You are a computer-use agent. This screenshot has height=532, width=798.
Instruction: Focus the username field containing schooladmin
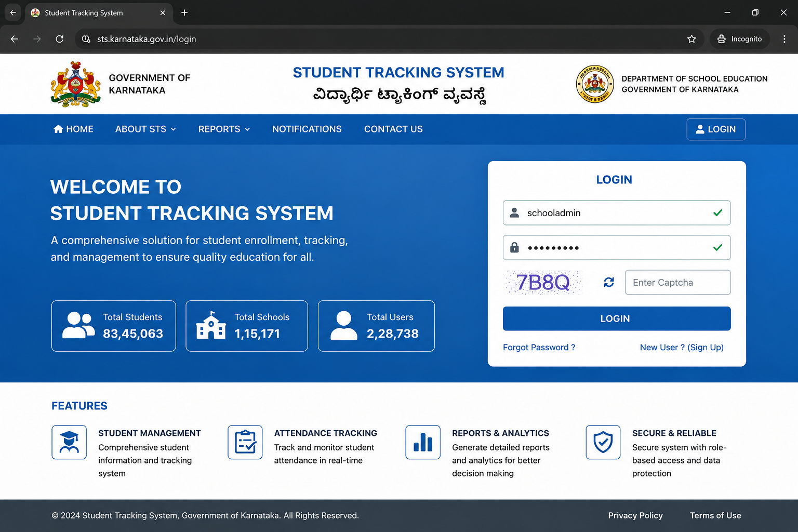tap(617, 213)
